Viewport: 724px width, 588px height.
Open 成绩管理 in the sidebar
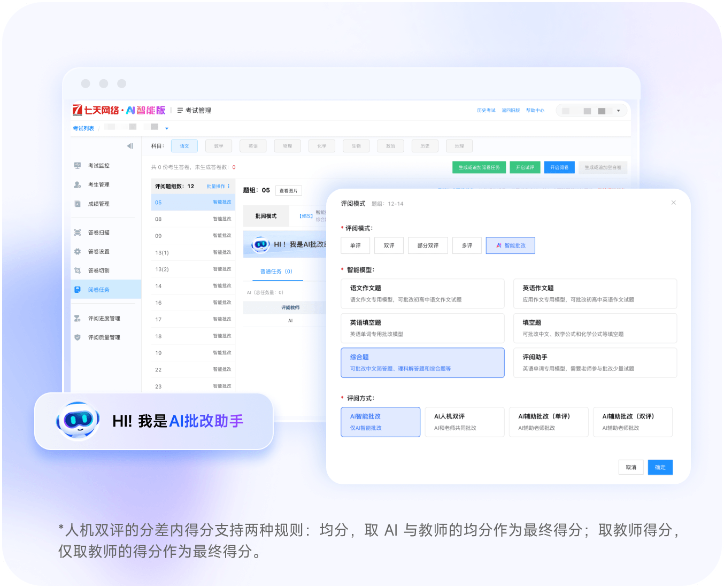(x=98, y=204)
